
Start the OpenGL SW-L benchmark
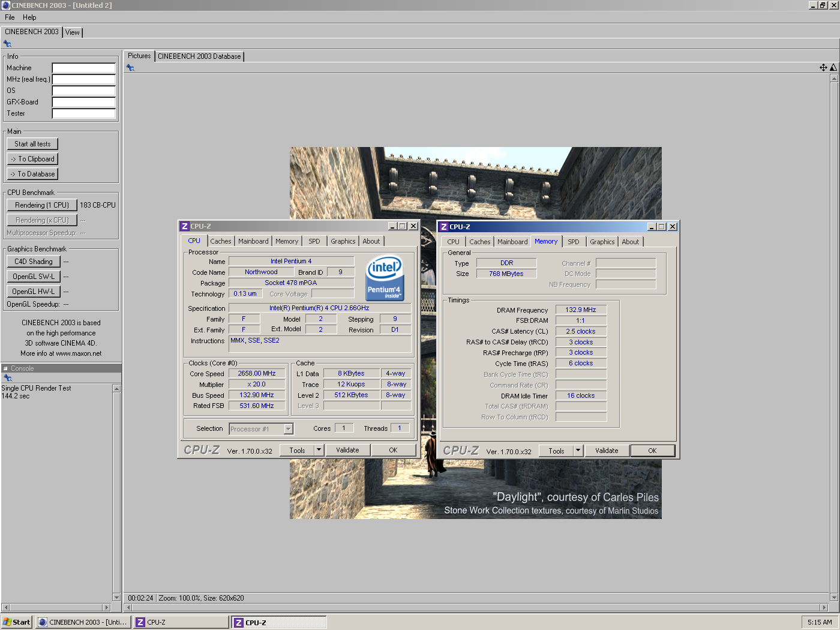(34, 277)
